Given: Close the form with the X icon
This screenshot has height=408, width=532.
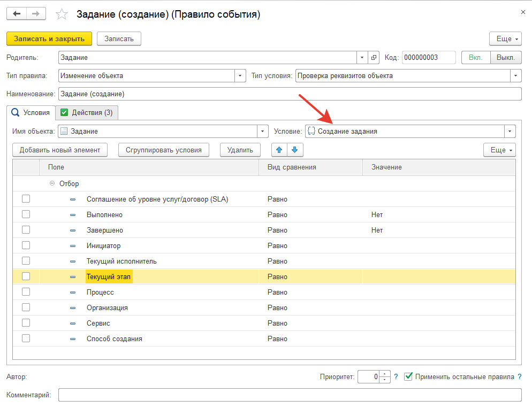Looking at the screenshot, I should (x=523, y=12).
